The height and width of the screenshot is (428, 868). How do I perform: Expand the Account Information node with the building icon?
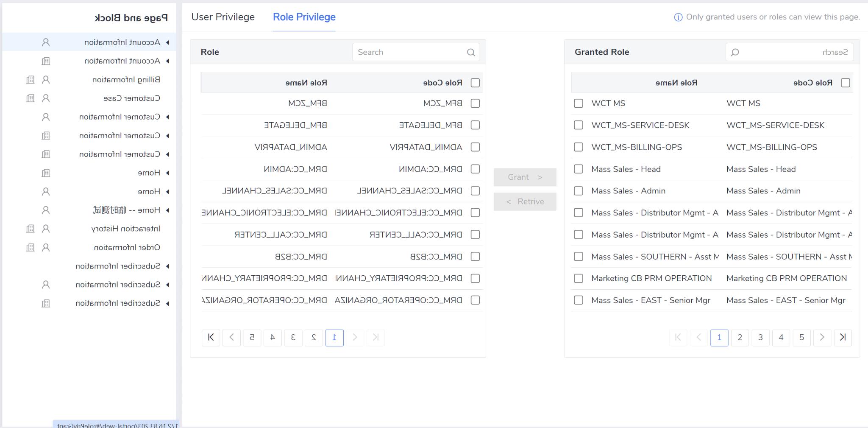[x=168, y=61]
